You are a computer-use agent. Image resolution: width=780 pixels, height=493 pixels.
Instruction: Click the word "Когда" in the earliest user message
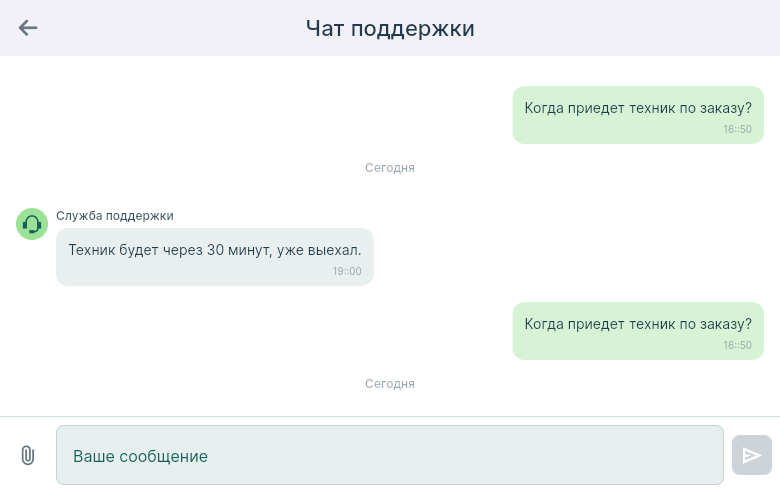(545, 108)
